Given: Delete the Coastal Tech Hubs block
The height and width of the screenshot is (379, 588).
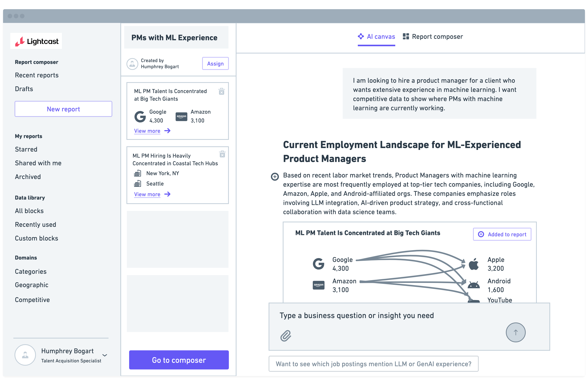Looking at the screenshot, I should pos(222,154).
